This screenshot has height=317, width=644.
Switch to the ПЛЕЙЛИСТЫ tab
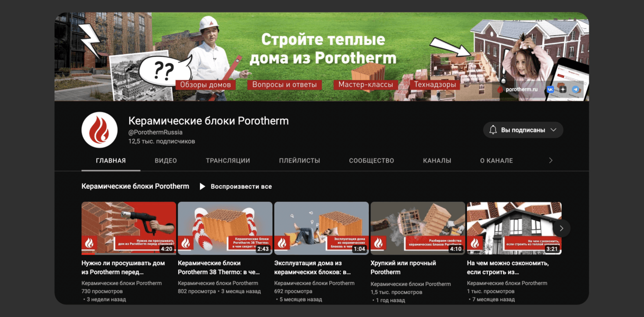point(299,160)
